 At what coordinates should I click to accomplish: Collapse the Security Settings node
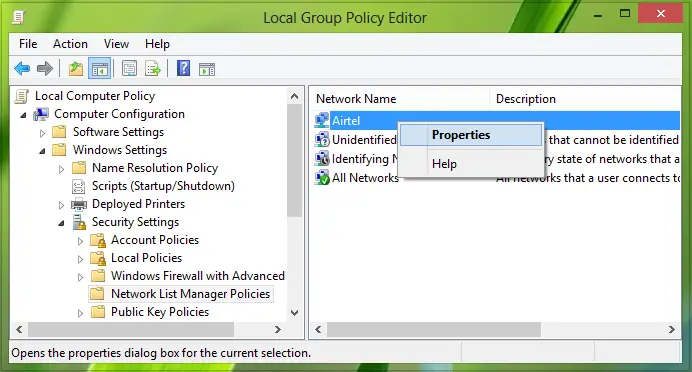61,223
